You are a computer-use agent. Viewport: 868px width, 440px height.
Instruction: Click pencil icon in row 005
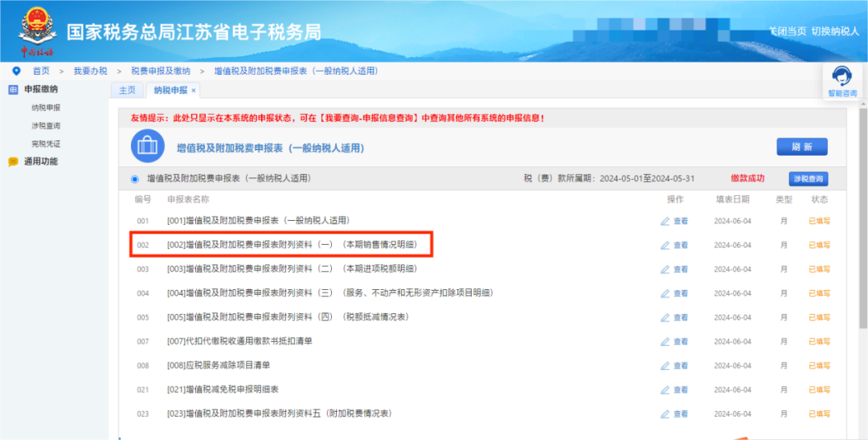pyautogui.click(x=665, y=317)
